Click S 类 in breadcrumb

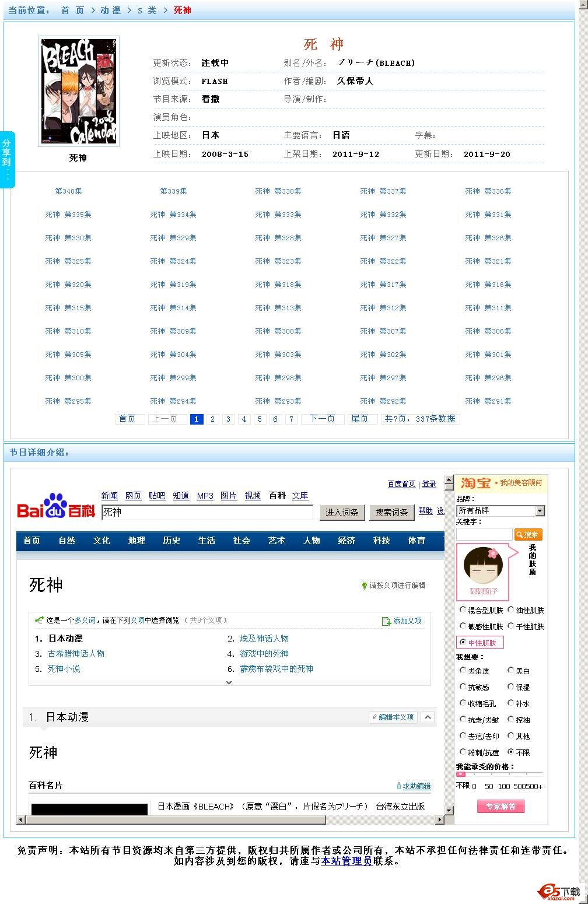(147, 10)
